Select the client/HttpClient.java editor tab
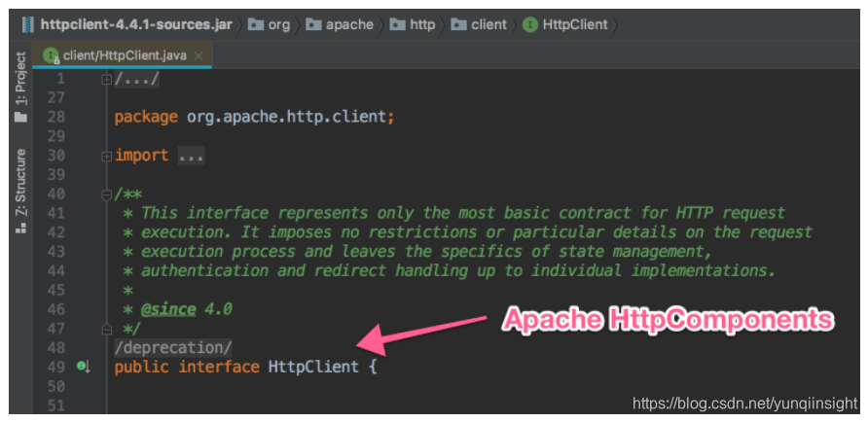Screen dimensions: 868x422 point(122,55)
